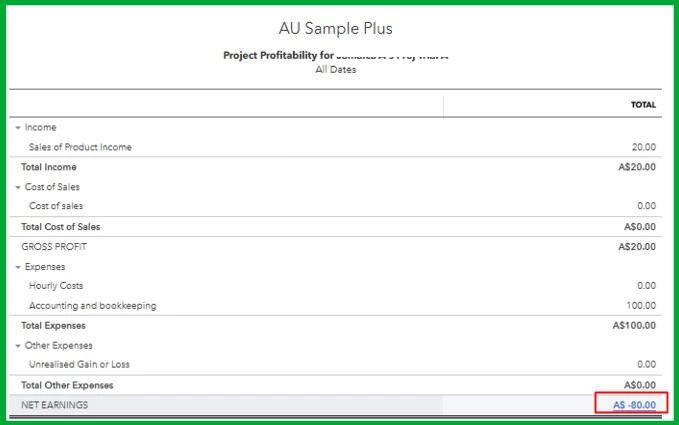Click the Sales of Product Income amount 20.00
Image resolution: width=679 pixels, height=425 pixels.
643,147
